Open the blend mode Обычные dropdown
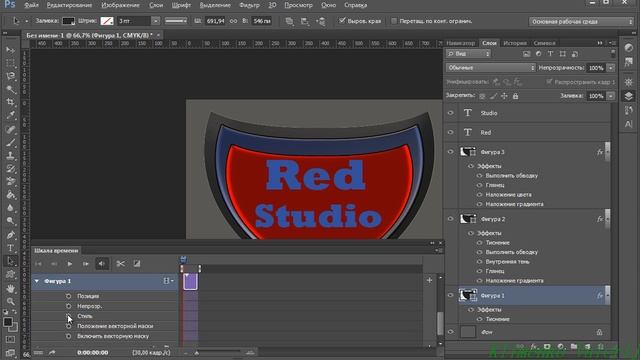640x360 pixels. (490, 68)
